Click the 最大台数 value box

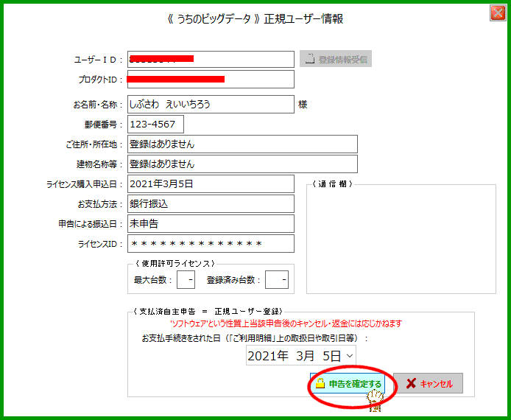[186, 280]
